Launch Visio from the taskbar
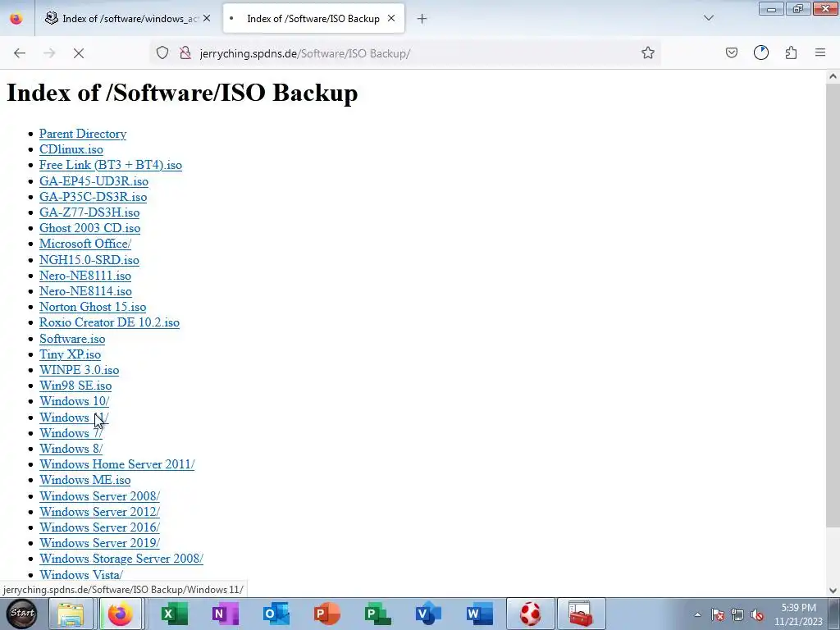840x630 pixels. tap(428, 614)
